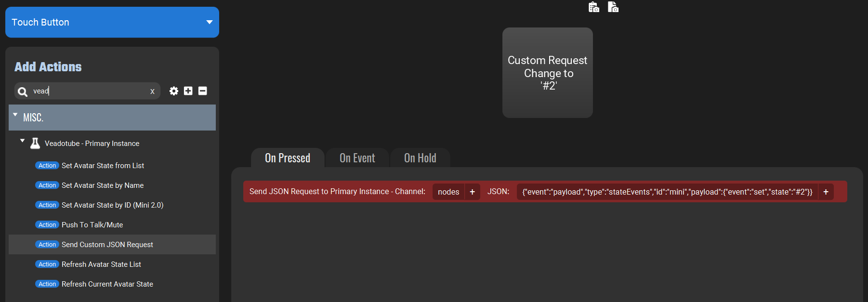The width and height of the screenshot is (868, 302).
Task: Open the actions settings gear
Action: 174,91
